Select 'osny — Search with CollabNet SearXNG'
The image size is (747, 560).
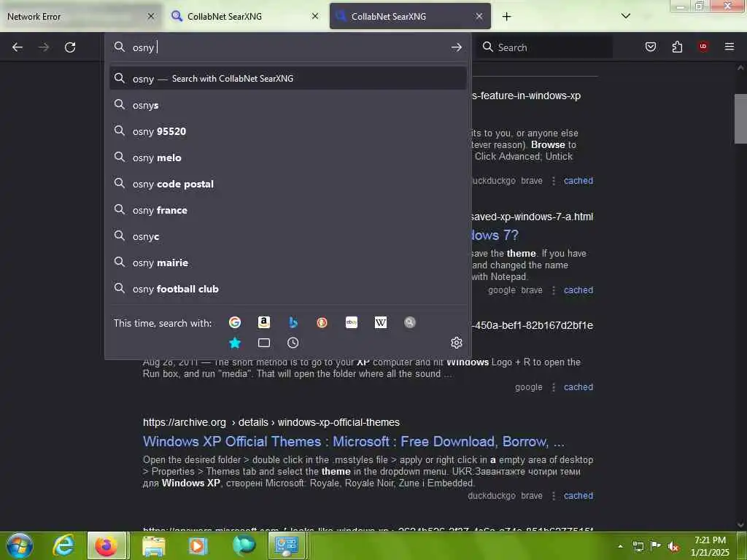tap(287, 79)
